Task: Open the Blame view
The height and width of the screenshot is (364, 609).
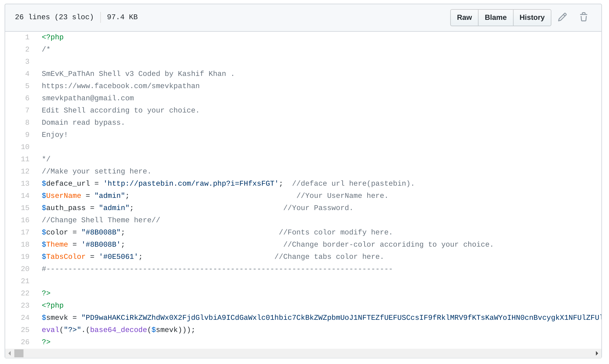Action: [x=496, y=17]
